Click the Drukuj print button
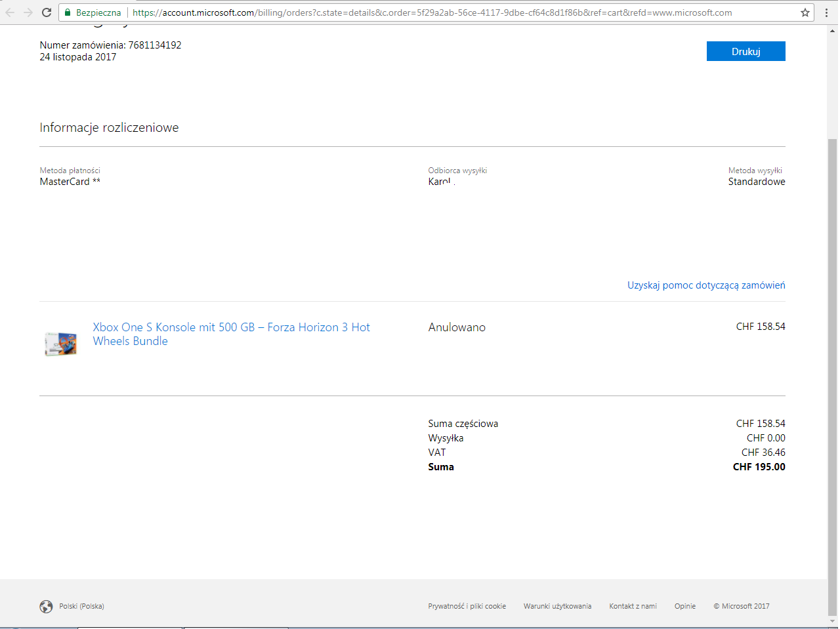This screenshot has height=629, width=840. 745,51
